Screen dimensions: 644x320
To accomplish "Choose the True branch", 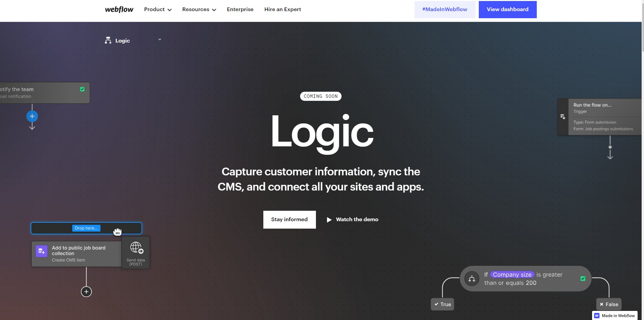I will [442, 304].
